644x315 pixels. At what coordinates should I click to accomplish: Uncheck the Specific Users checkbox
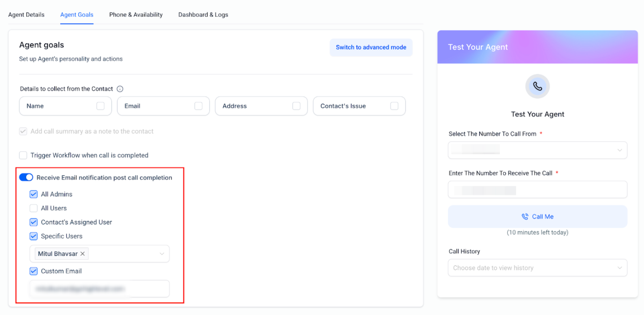(34, 236)
